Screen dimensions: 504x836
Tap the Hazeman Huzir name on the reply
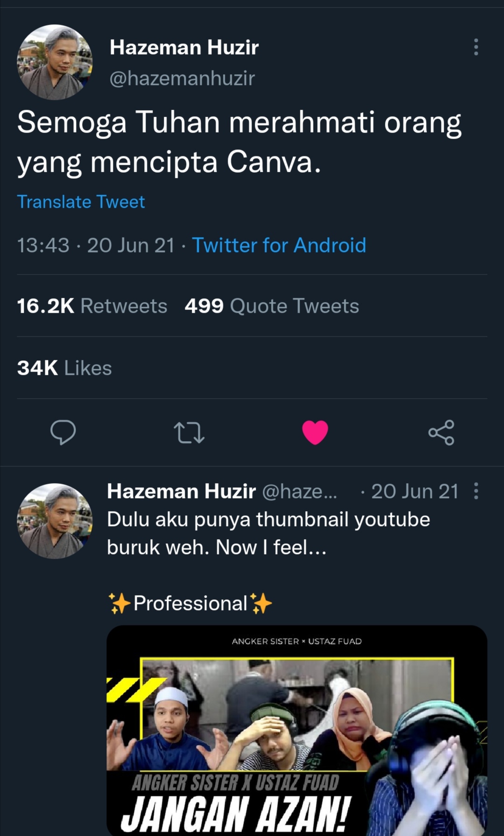(181, 492)
